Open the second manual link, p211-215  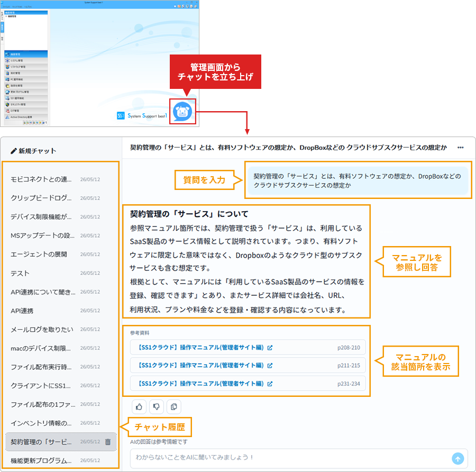pyautogui.click(x=248, y=365)
